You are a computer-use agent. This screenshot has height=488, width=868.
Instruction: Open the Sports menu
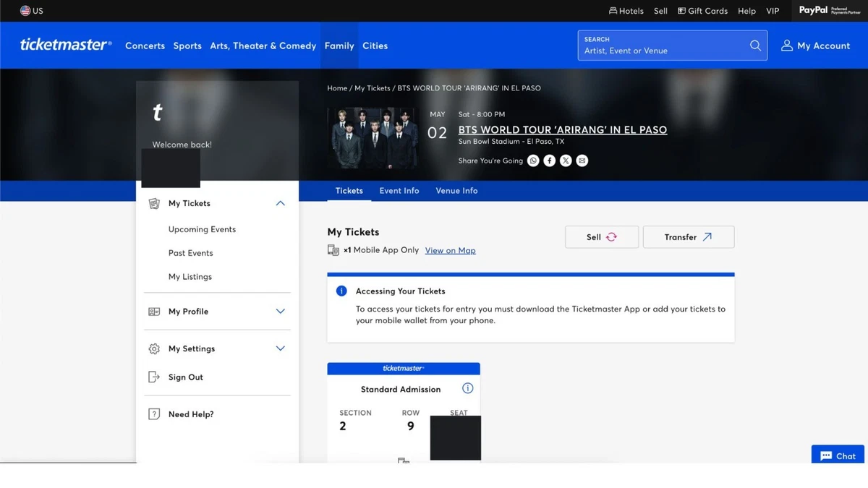[x=187, y=46]
